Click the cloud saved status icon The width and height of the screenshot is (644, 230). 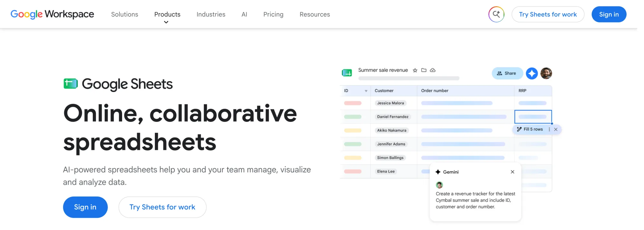[x=433, y=70]
